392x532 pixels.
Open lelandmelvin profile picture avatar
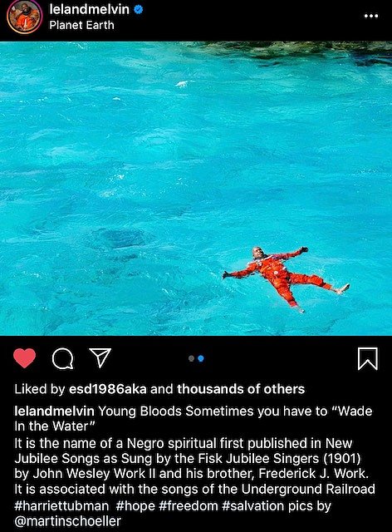tap(24, 17)
